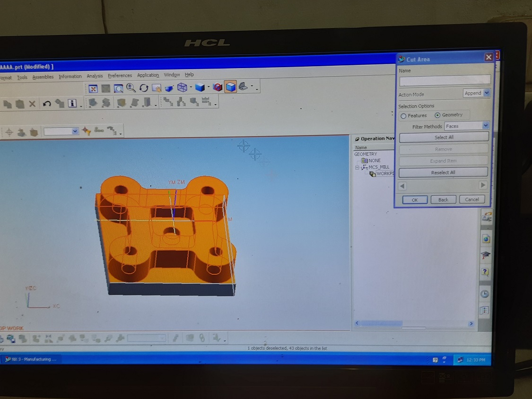Open the Information menu
The height and width of the screenshot is (399, 532).
coord(70,76)
